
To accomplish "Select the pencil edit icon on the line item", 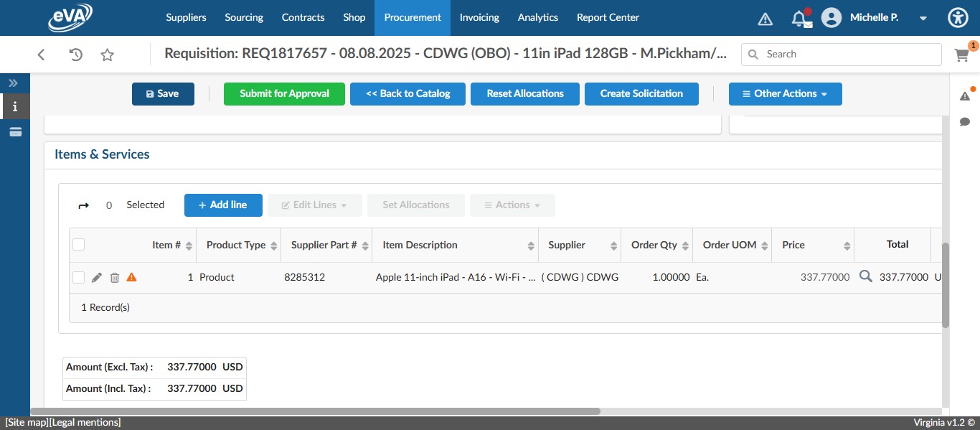I will [97, 276].
